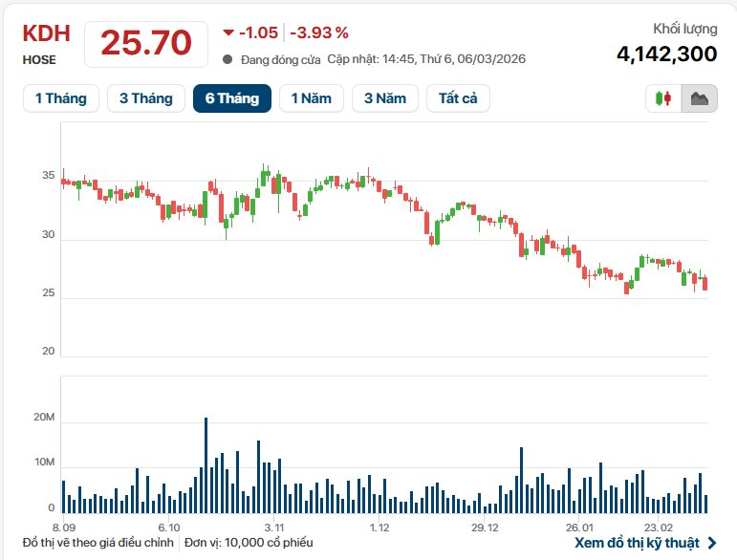Click the "8.09" date axis label
This screenshot has width=737, height=560.
click(x=64, y=528)
